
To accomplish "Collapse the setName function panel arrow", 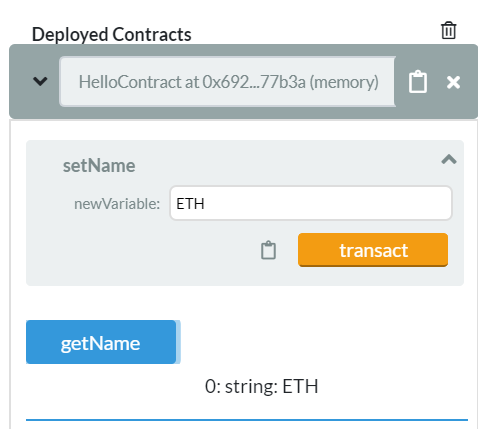I will click(449, 159).
